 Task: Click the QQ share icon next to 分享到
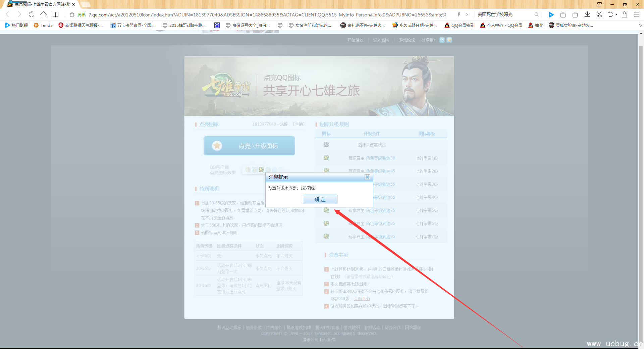pos(442,40)
